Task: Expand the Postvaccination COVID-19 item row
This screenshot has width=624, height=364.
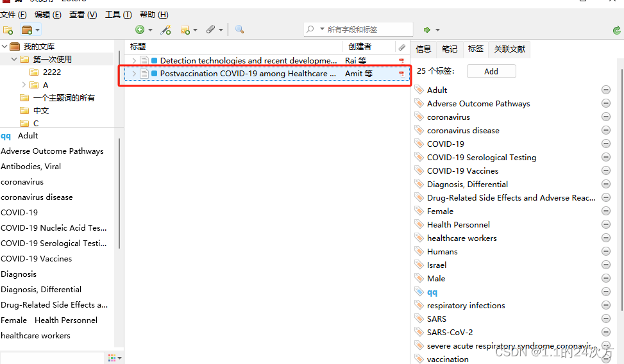Action: 134,74
